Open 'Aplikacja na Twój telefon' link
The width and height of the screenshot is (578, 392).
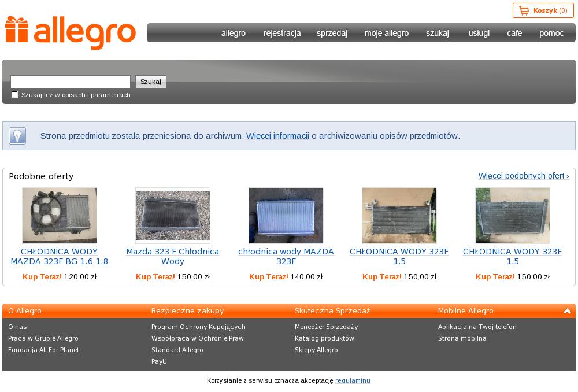477,327
